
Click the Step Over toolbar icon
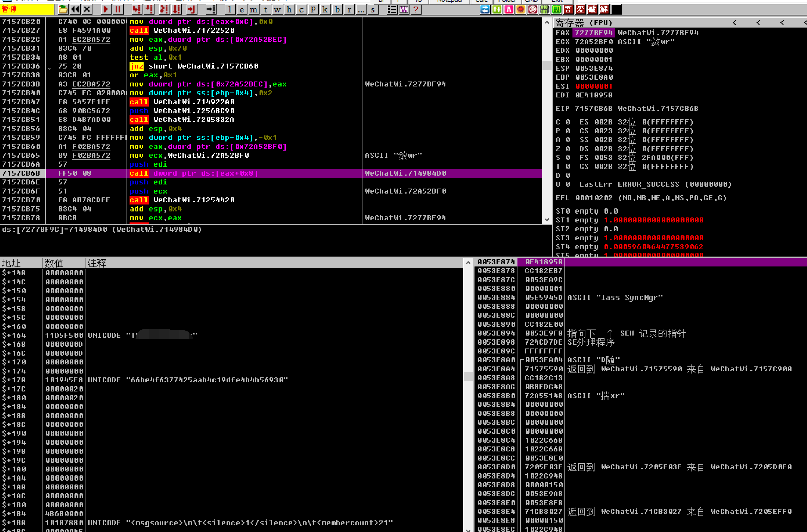(149, 9)
